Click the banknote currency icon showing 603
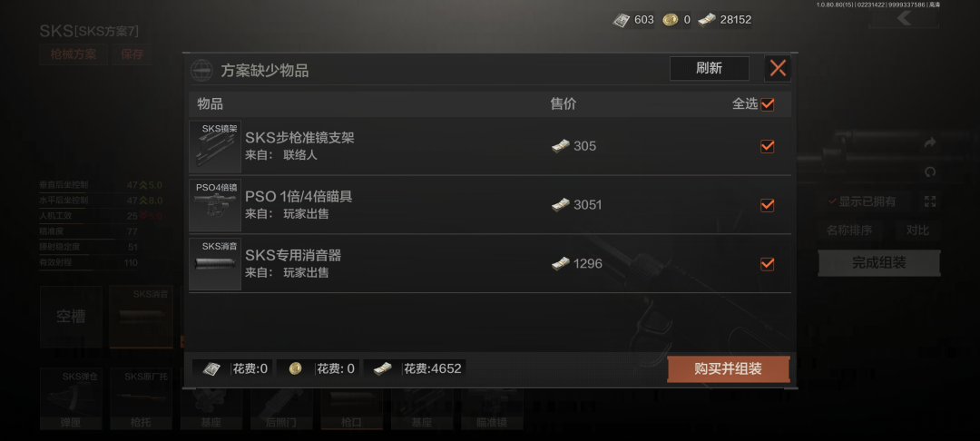The width and height of the screenshot is (980, 441). (x=622, y=20)
